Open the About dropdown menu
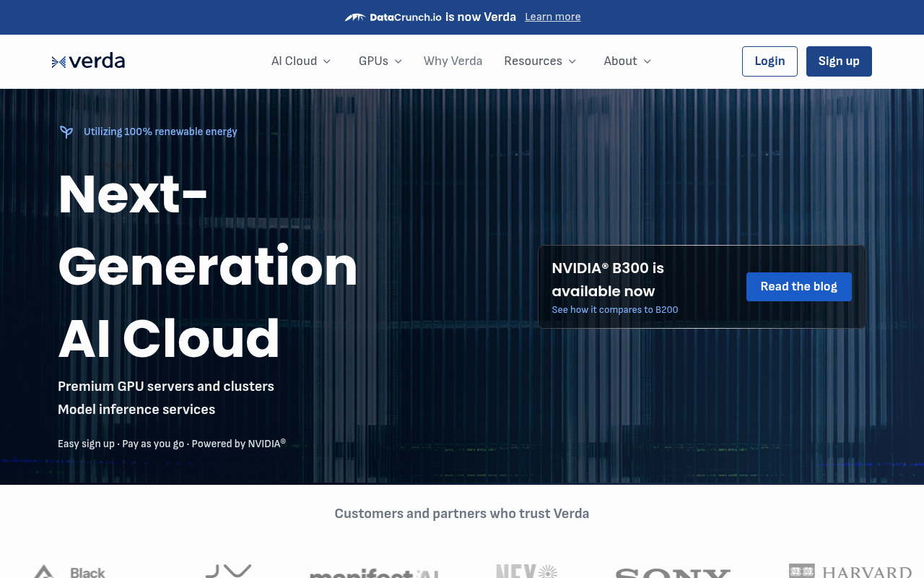The image size is (924, 578). pos(627,61)
